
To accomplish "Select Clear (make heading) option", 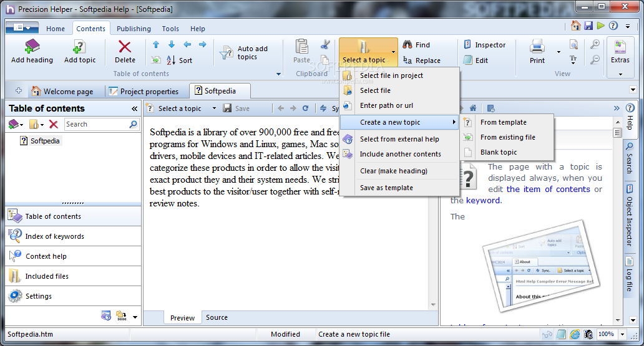I will pos(399,171).
